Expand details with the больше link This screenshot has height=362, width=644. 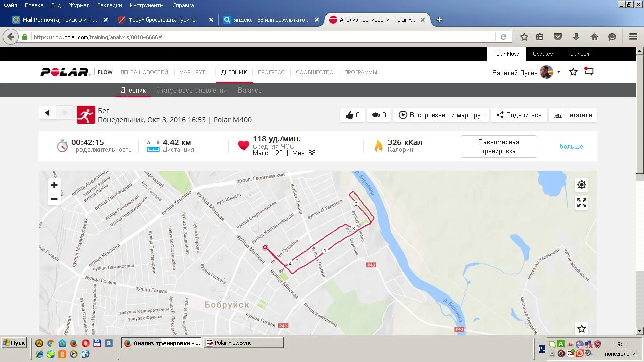click(x=572, y=147)
